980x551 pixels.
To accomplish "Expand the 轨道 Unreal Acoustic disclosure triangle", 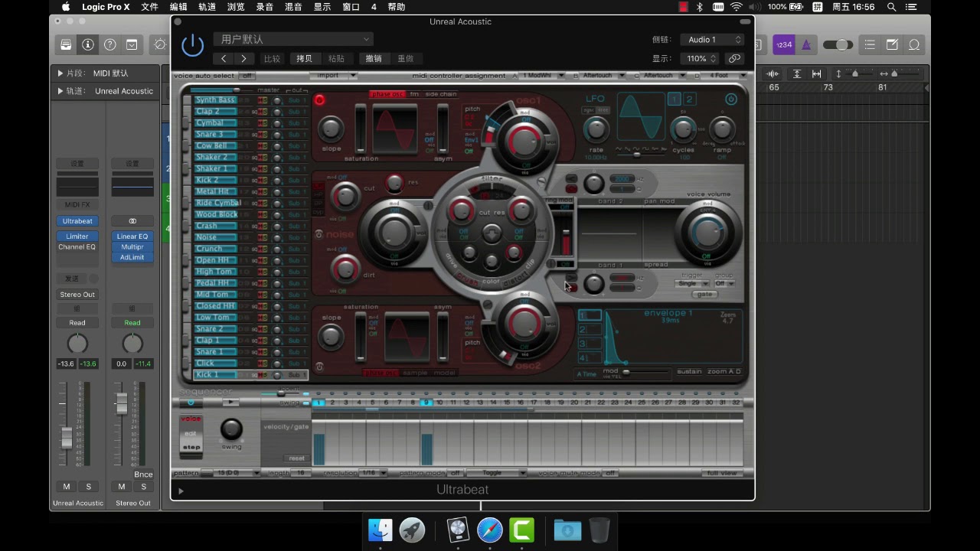I will (x=60, y=91).
